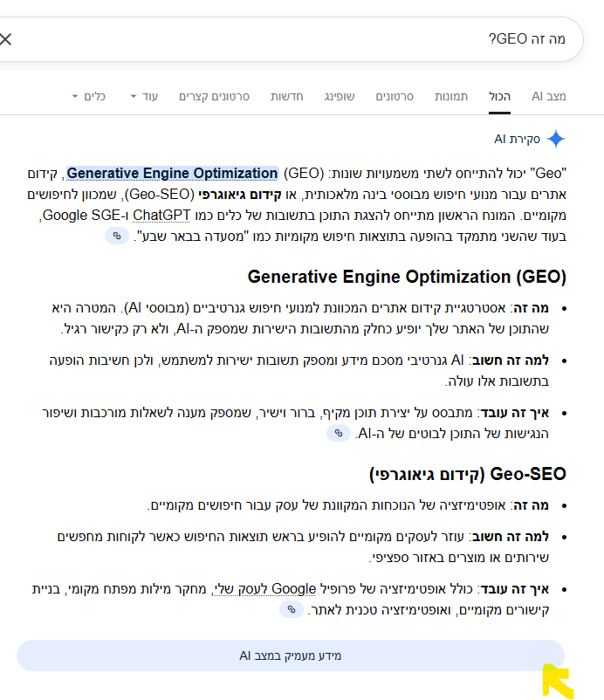Screen dimensions: 604x700
Task: Select the הכול tab
Action: tap(499, 96)
